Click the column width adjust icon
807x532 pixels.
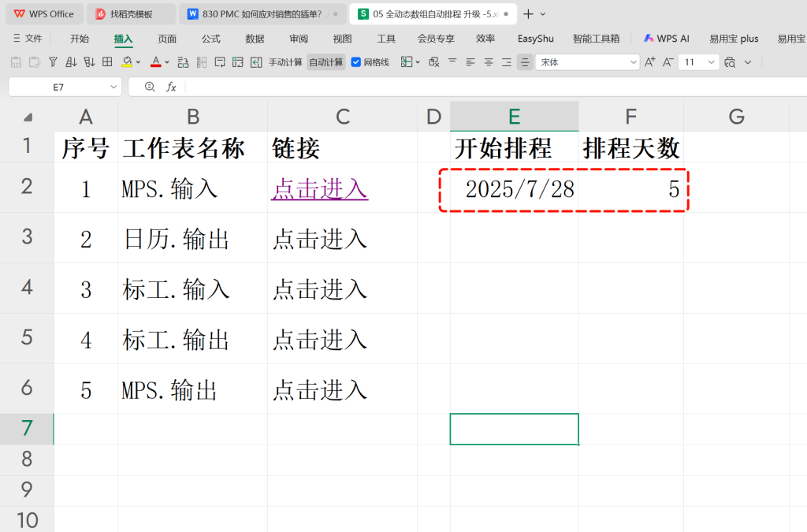(201, 62)
